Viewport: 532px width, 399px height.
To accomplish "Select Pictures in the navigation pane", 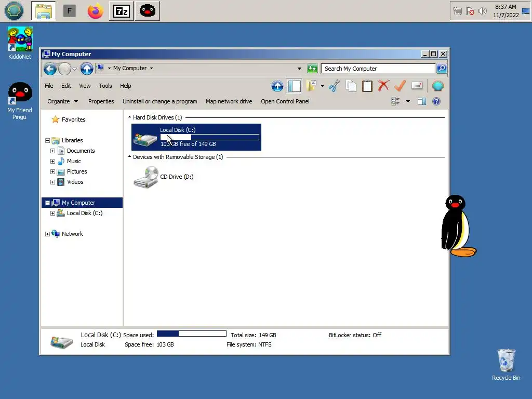I will [x=77, y=171].
